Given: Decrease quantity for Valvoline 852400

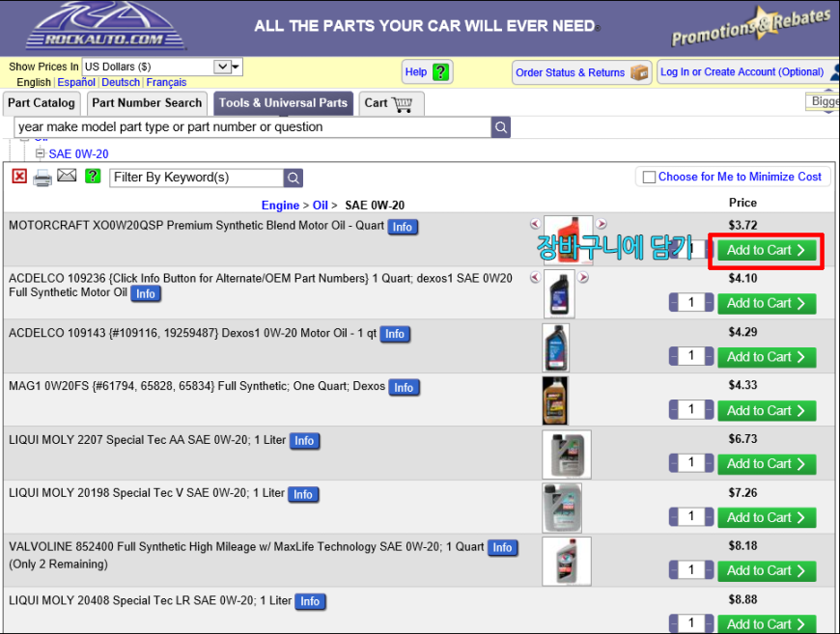Looking at the screenshot, I should point(673,570).
